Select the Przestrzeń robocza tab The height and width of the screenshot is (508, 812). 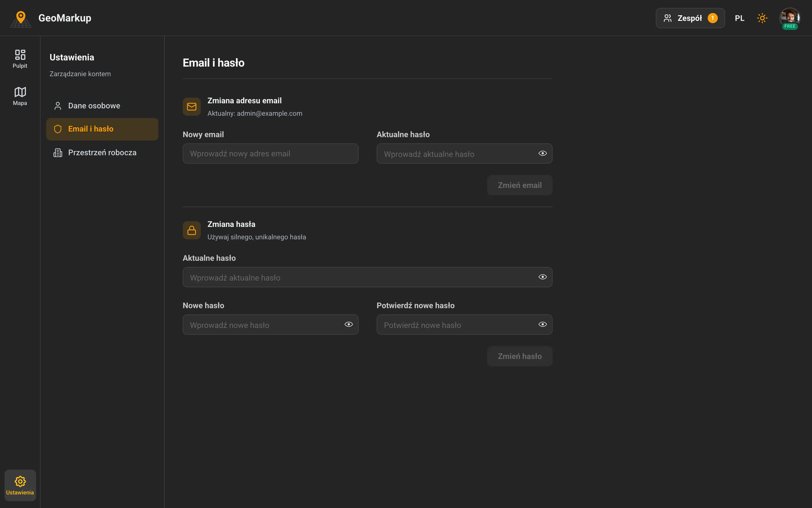(x=102, y=152)
